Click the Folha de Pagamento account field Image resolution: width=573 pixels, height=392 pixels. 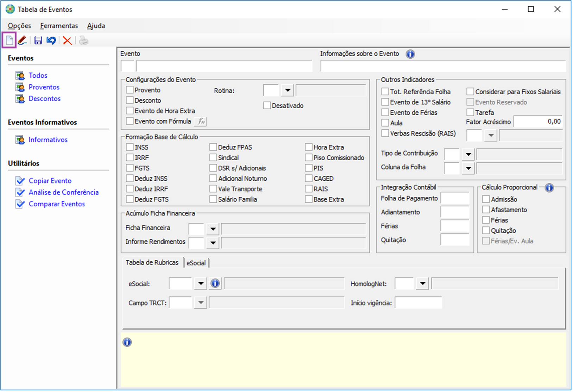[455, 198]
